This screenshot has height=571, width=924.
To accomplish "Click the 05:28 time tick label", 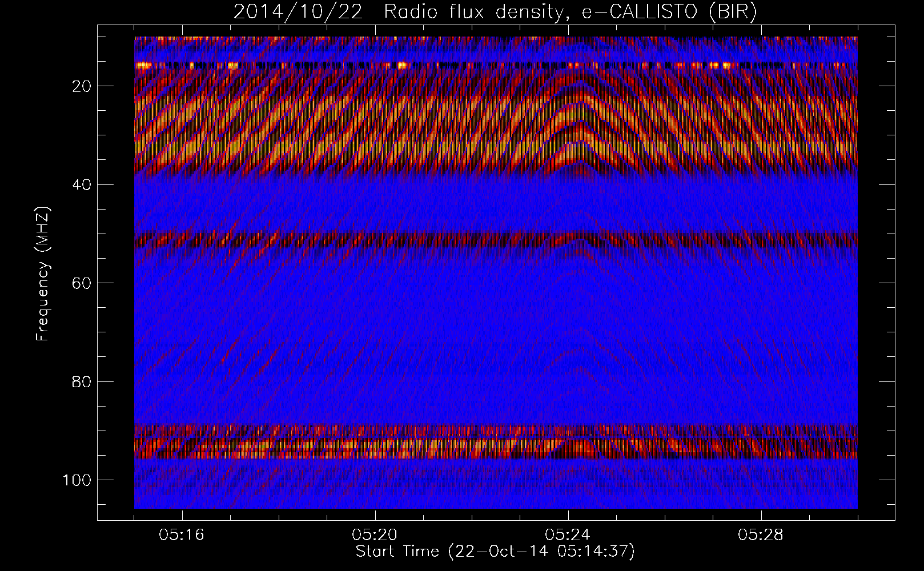I will [761, 535].
